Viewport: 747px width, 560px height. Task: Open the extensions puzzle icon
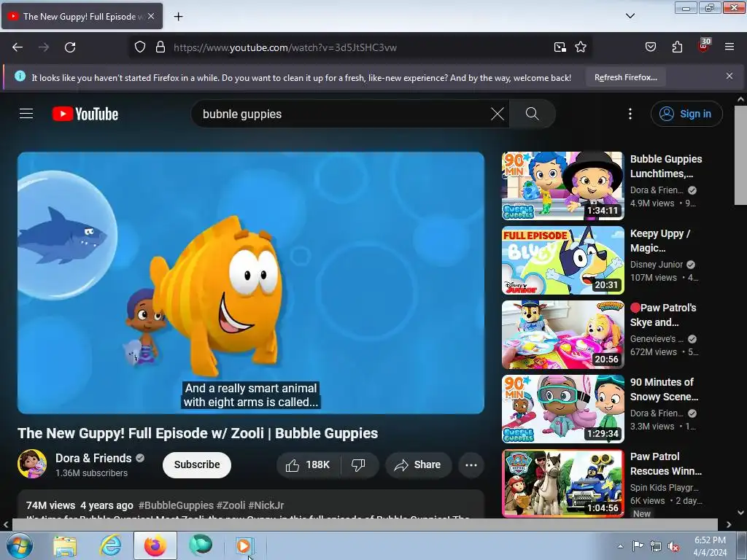click(677, 47)
